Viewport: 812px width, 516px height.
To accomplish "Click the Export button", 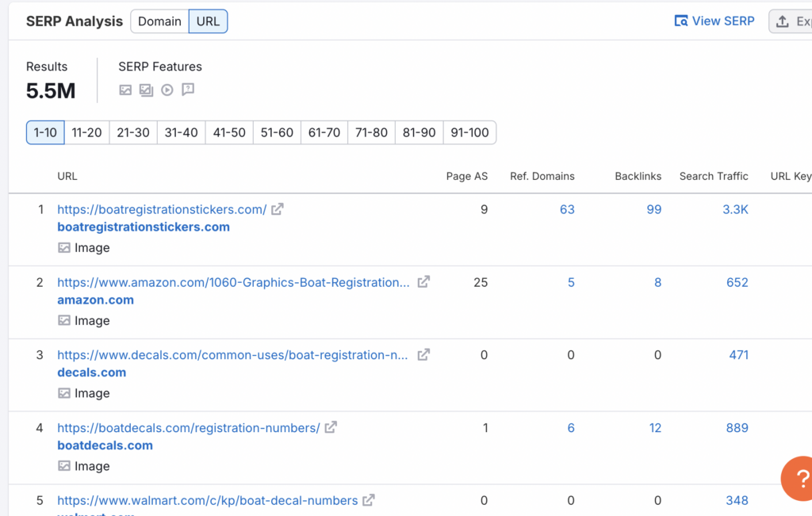I will tap(791, 21).
